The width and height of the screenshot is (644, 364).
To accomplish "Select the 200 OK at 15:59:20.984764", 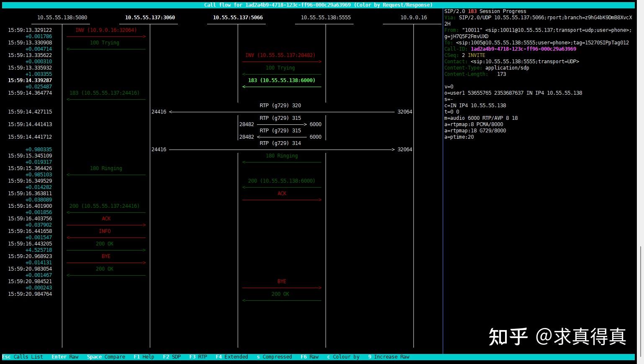I will click(x=280, y=294).
